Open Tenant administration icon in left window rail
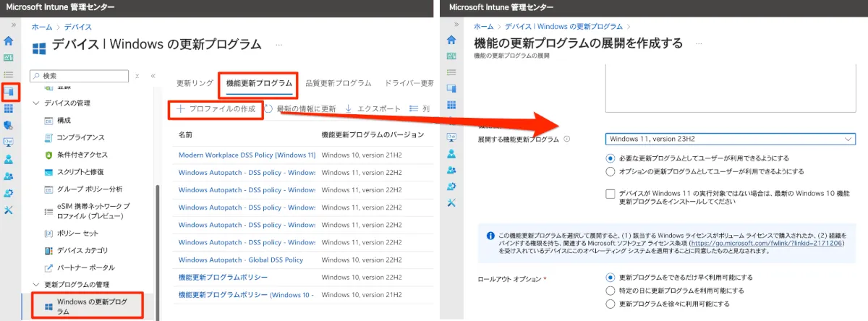 [x=9, y=193]
